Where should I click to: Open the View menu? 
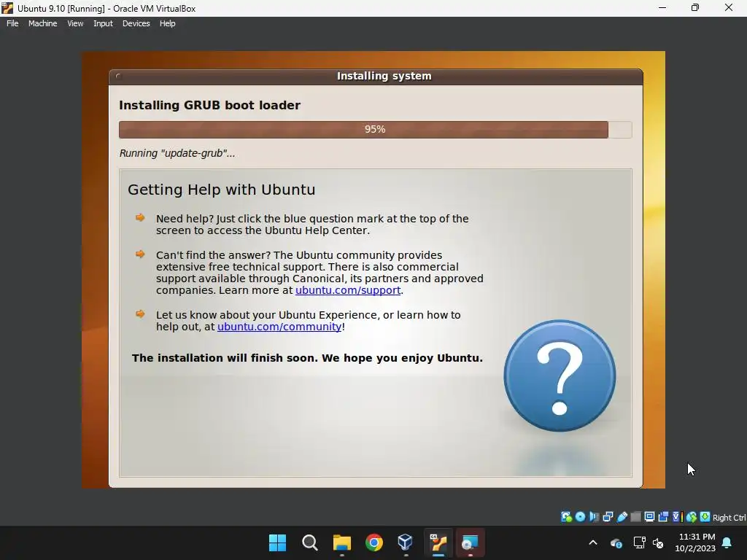tap(75, 23)
